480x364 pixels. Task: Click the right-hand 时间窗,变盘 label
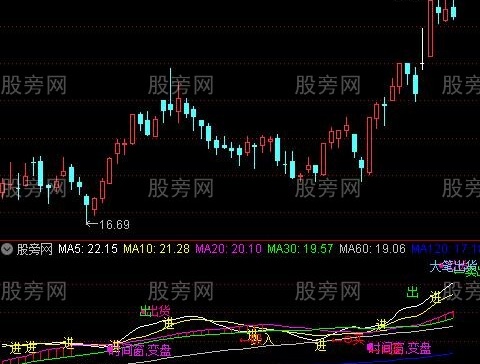coord(399,349)
